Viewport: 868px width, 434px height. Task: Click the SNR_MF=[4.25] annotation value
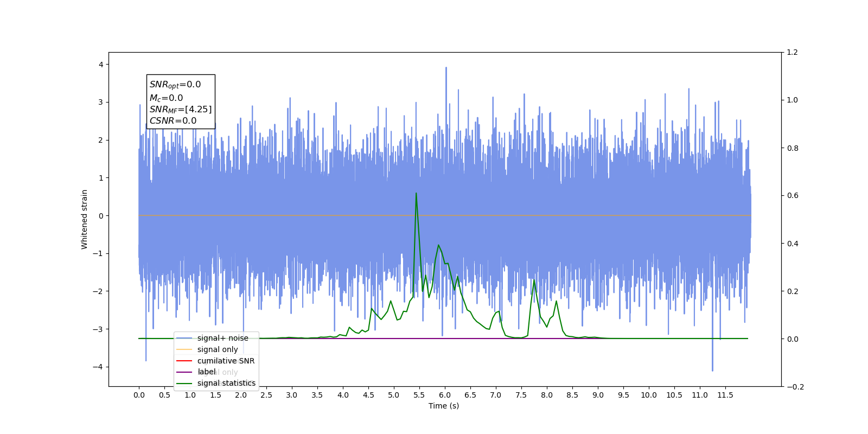click(181, 110)
